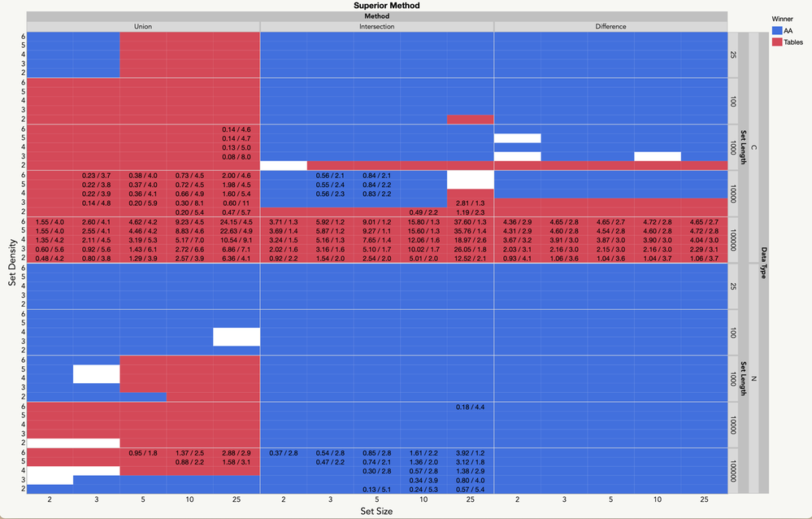Image resolution: width=812 pixels, height=519 pixels.
Task: Select the Winner legend title
Action: coord(782,19)
